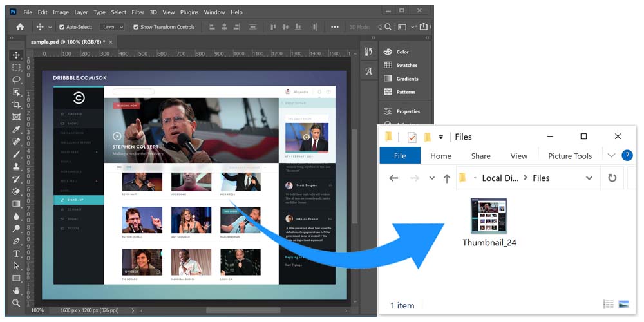Open the Swatches panel
Viewport: 644px width, 322px height.
(406, 65)
